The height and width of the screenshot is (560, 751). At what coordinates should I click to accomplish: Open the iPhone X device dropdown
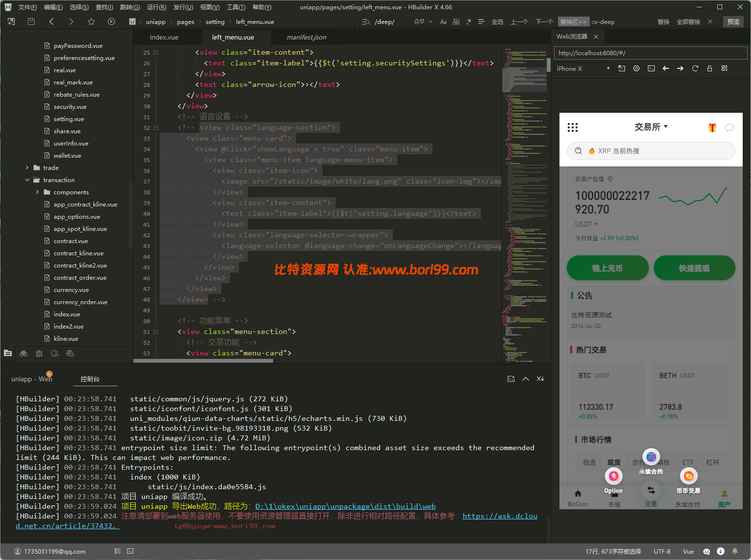583,68
